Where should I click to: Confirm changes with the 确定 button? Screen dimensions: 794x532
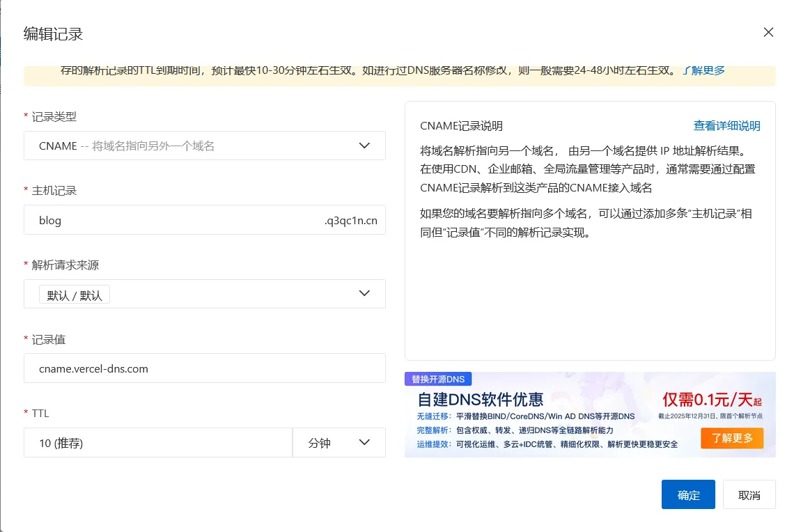tap(688, 495)
